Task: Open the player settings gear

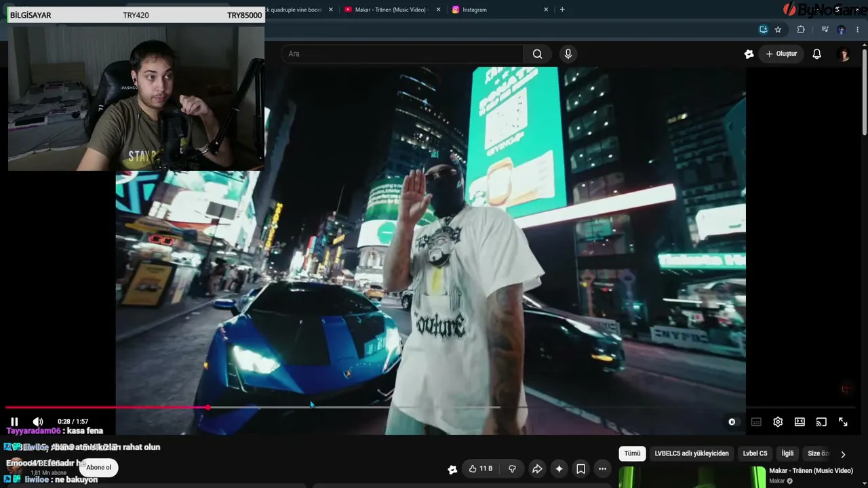Action: [778, 422]
